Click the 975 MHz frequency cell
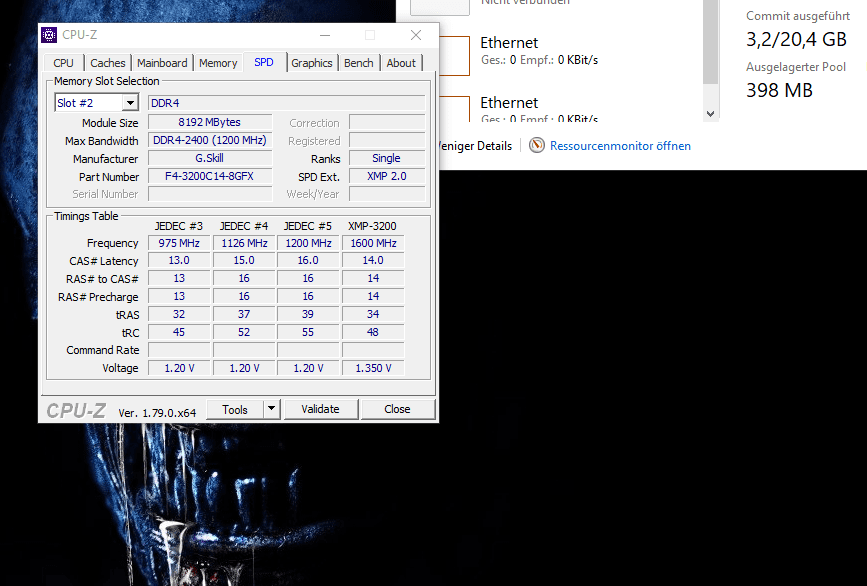The image size is (867, 586). (x=179, y=243)
